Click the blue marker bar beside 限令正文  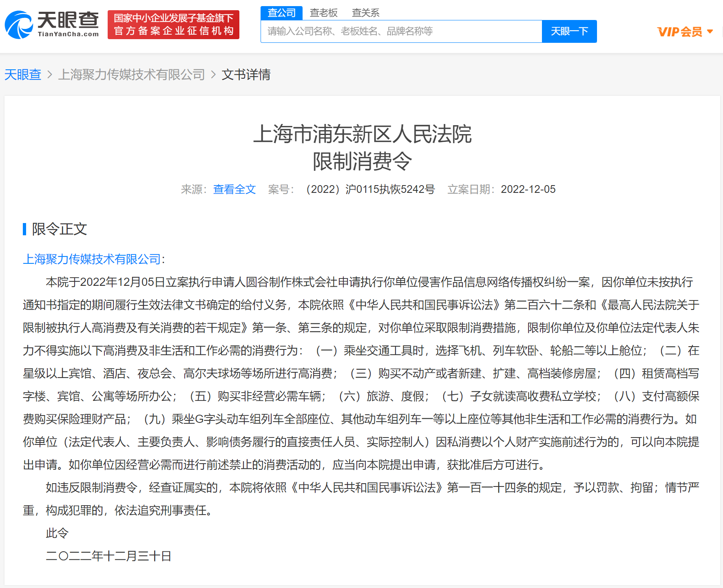(x=25, y=230)
